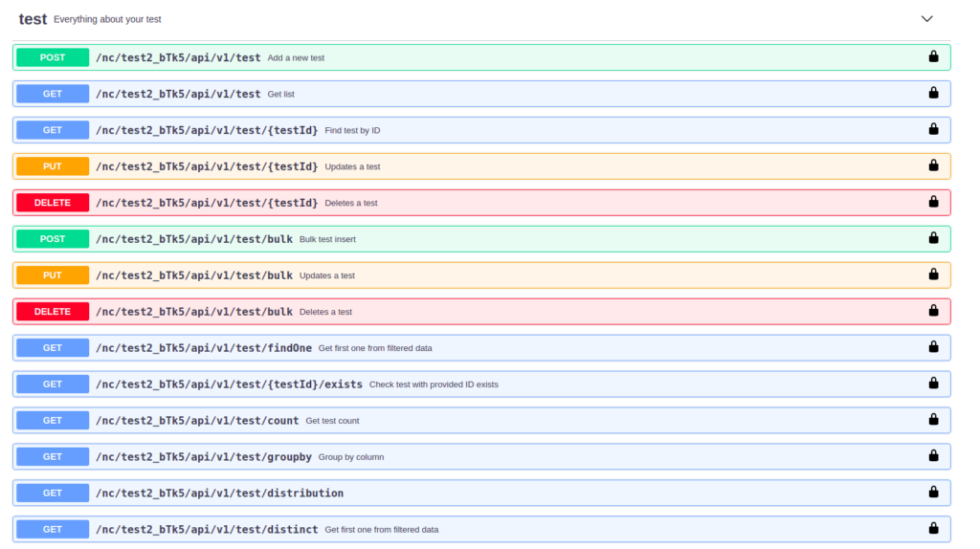Open authorization lock for Find test by ID
The image size is (980, 549).
[933, 129]
